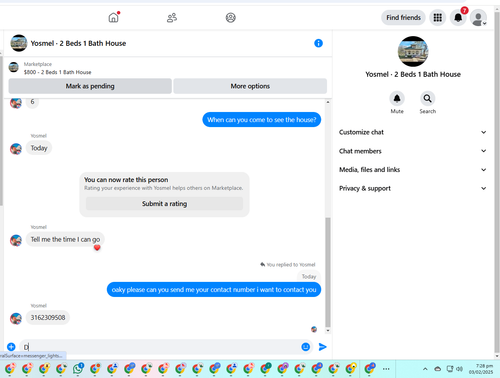The width and height of the screenshot is (500, 378).
Task: Click Yosmel's avatar beside the 3162309508 message
Action: click(16, 319)
